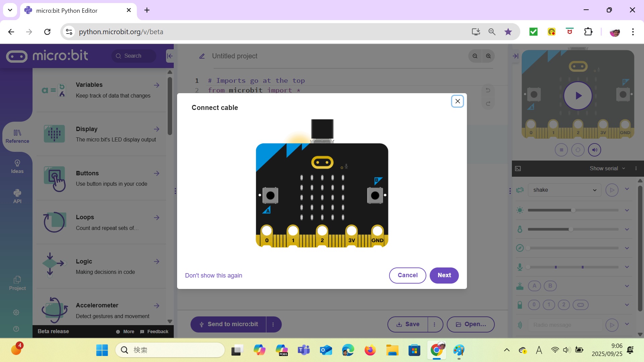
Task: Restart the simulator
Action: click(578, 150)
